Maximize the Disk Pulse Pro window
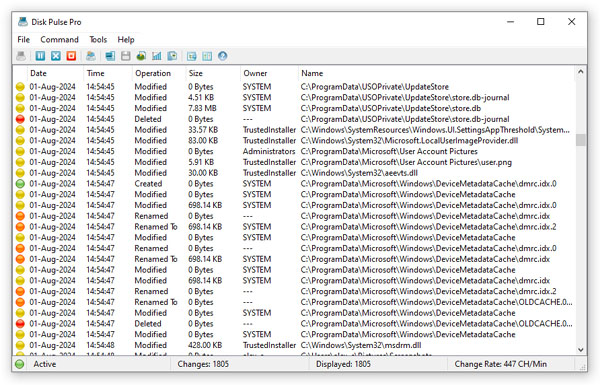 click(540, 22)
